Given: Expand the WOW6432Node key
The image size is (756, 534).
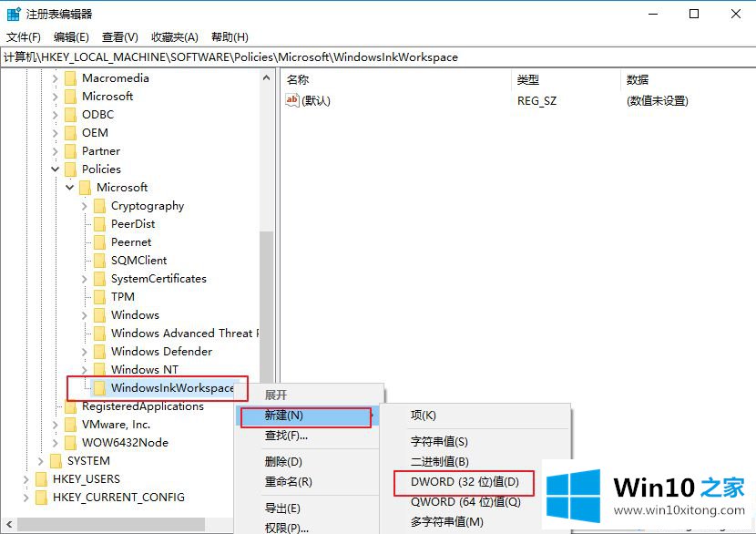Looking at the screenshot, I should tap(55, 443).
